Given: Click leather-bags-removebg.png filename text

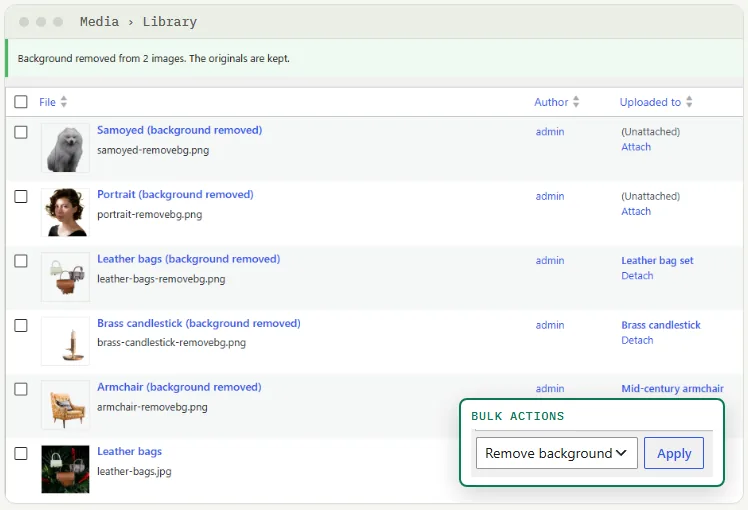Looking at the screenshot, I should pyautogui.click(x=161, y=279).
